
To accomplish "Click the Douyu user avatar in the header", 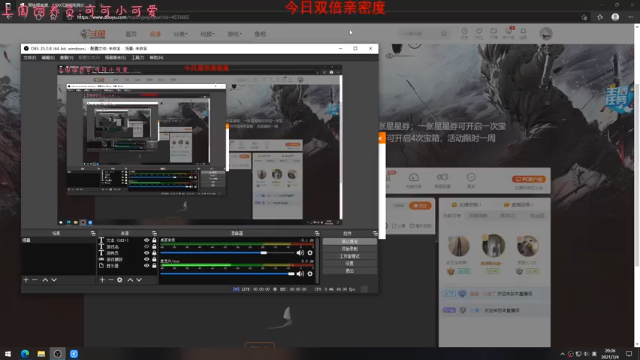I will (x=546, y=33).
